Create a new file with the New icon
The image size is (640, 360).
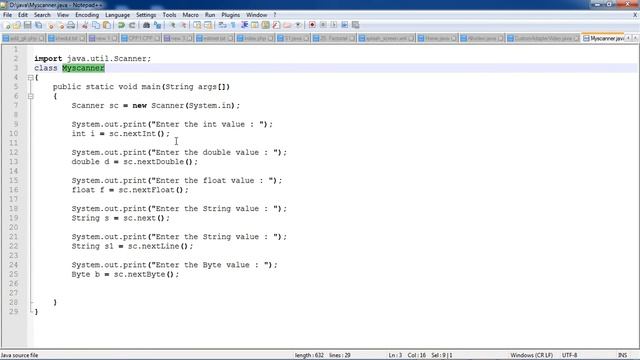(7, 25)
